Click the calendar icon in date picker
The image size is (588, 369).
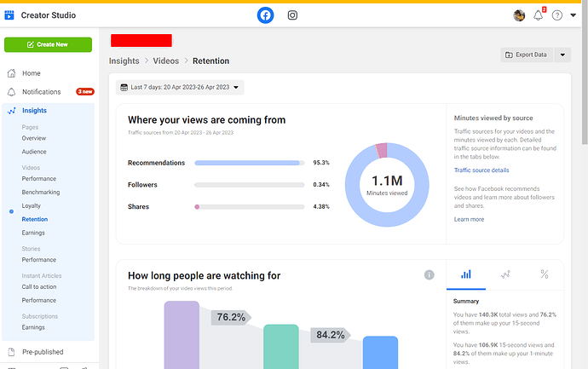click(124, 88)
